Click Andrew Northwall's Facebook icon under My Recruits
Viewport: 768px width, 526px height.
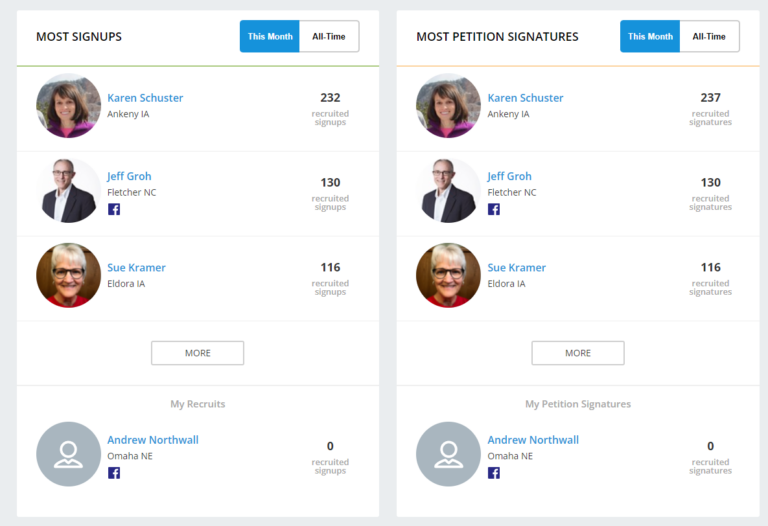pos(114,473)
